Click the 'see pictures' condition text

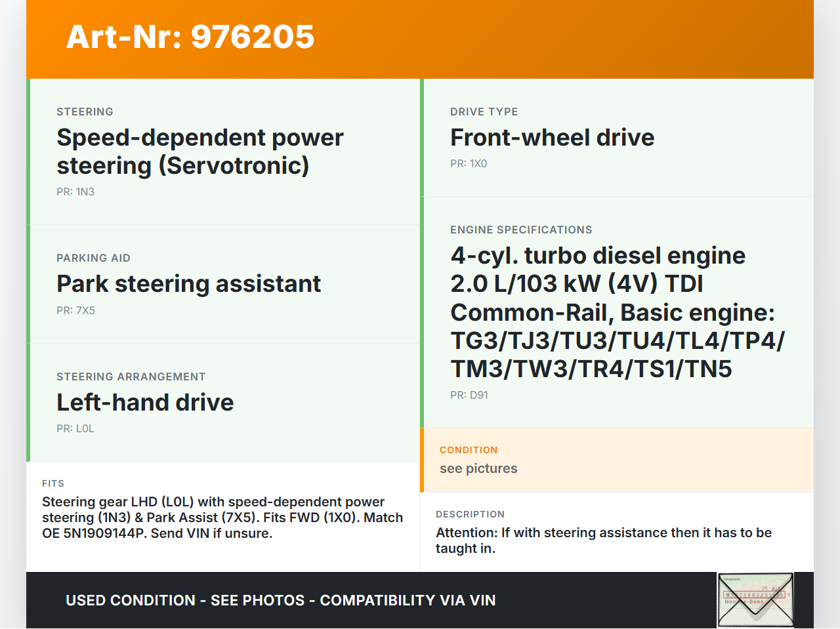coord(478,469)
